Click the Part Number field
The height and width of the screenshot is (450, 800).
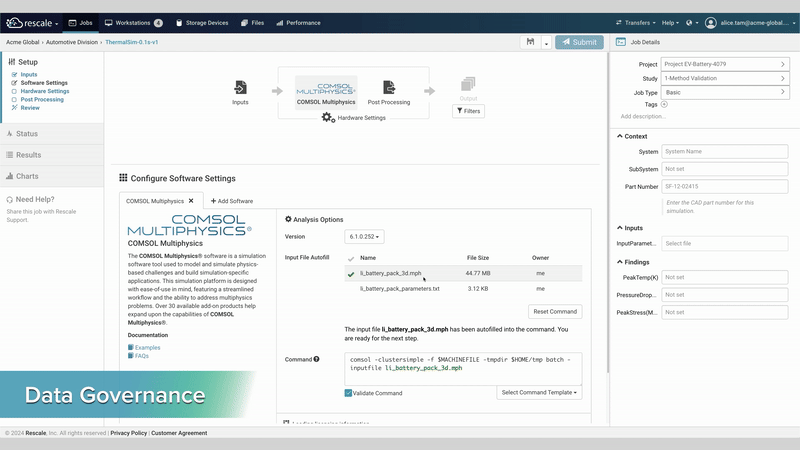pyautogui.click(x=725, y=187)
